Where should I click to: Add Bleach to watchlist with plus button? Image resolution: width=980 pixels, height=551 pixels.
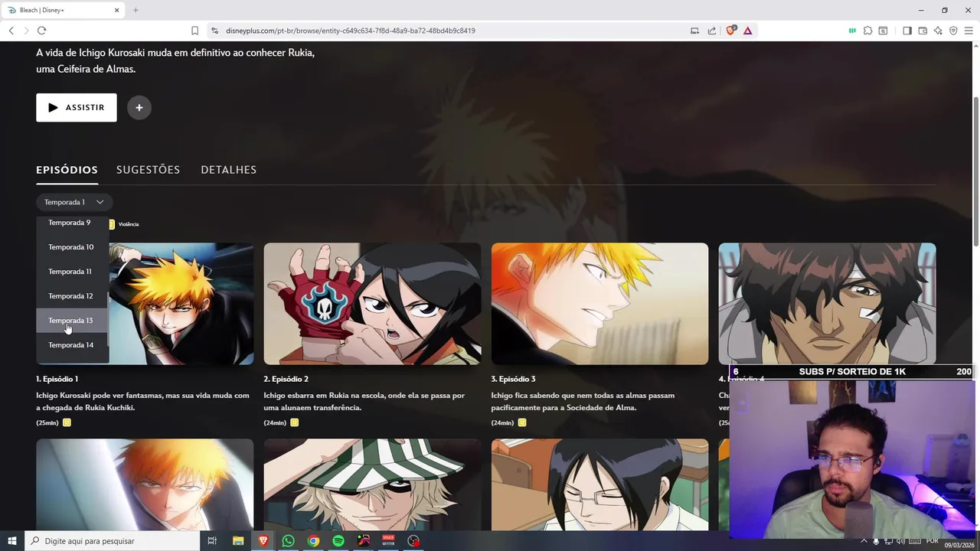(139, 108)
